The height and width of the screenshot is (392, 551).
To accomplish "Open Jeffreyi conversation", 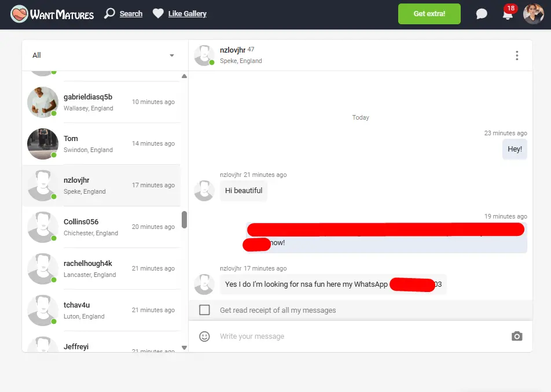I will [x=101, y=342].
